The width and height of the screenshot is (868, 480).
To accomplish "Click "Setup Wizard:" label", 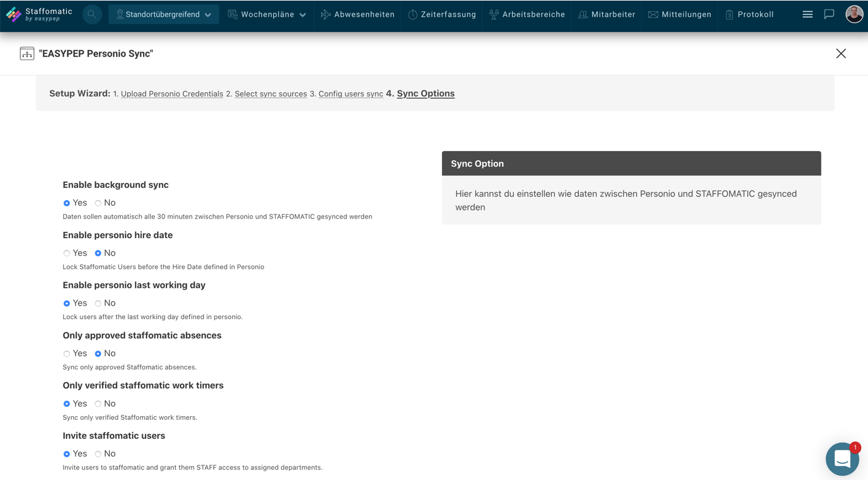I will 80,93.
